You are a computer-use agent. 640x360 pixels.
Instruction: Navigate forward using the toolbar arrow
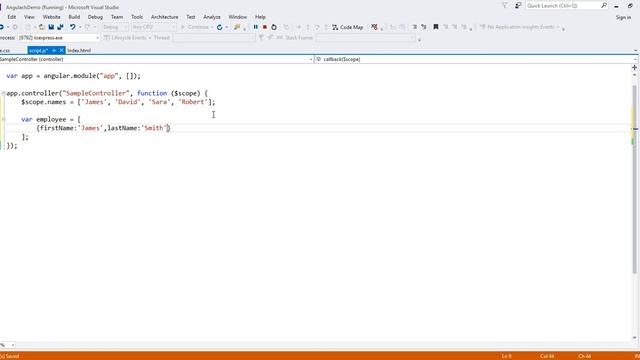click(15, 27)
